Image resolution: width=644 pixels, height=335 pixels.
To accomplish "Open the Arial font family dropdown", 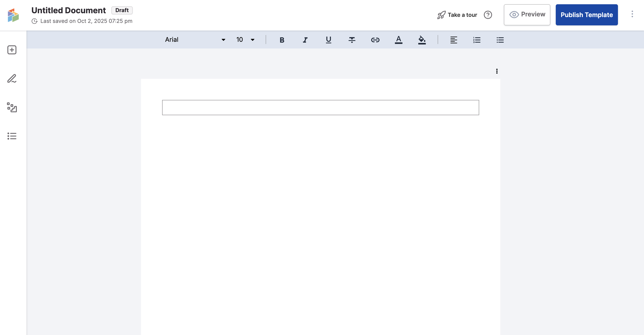I will 195,40.
